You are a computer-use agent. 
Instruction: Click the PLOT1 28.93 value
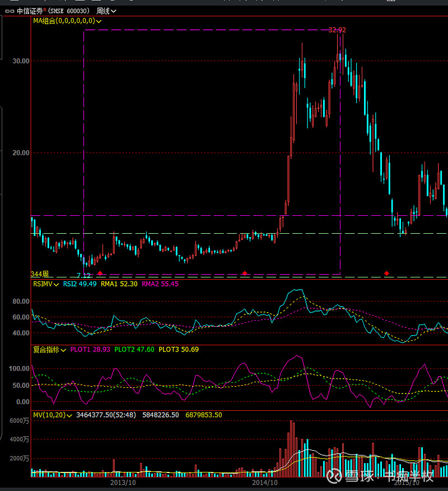[x=90, y=349]
